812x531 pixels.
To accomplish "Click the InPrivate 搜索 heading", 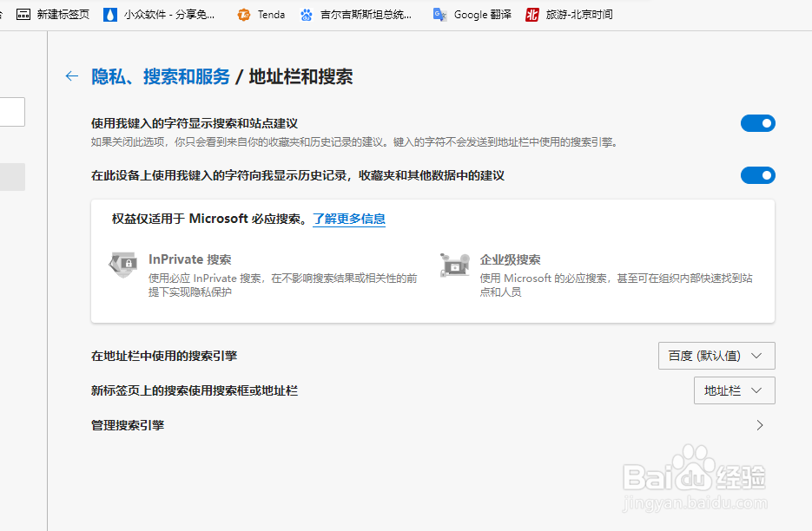I will [x=190, y=259].
